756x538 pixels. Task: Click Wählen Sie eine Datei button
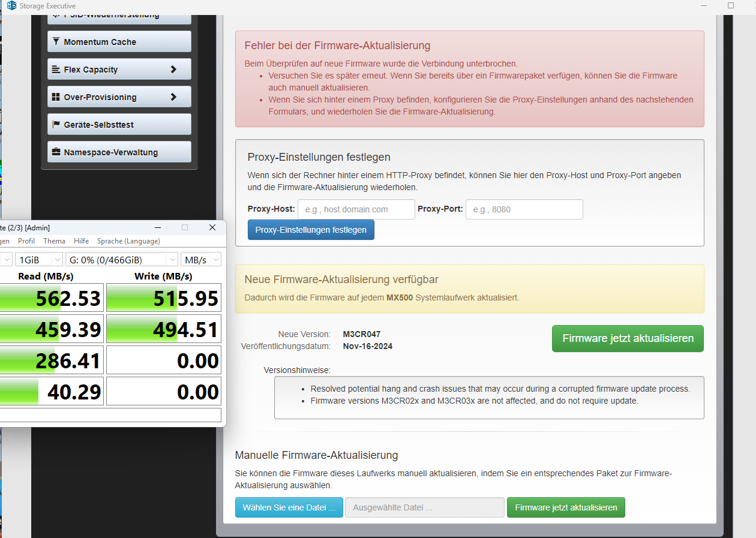pos(289,507)
